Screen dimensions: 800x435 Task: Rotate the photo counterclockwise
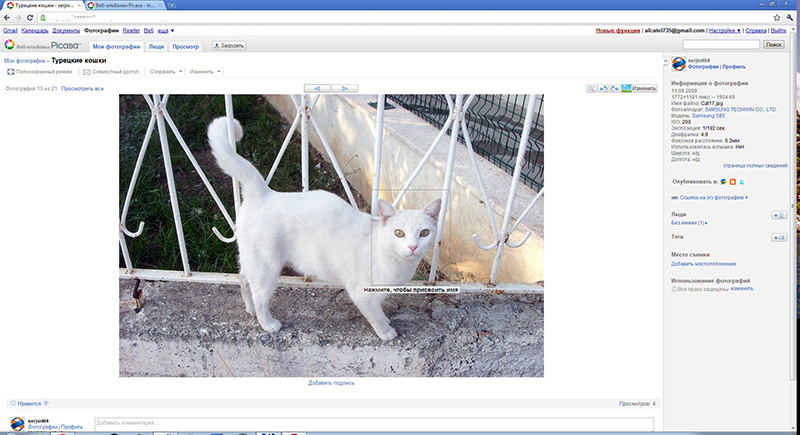(x=603, y=88)
